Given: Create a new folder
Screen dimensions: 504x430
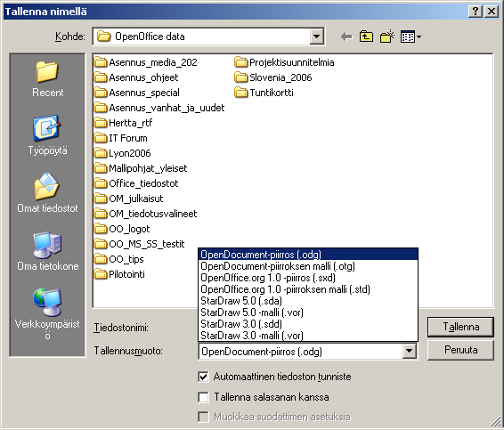Looking at the screenshot, I should tap(387, 37).
